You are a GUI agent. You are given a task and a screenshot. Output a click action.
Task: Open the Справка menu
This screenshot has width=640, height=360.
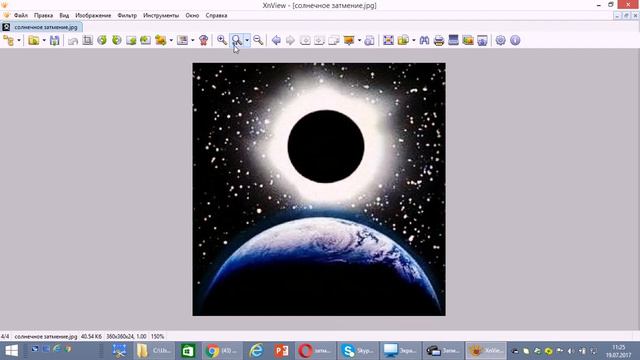click(216, 15)
